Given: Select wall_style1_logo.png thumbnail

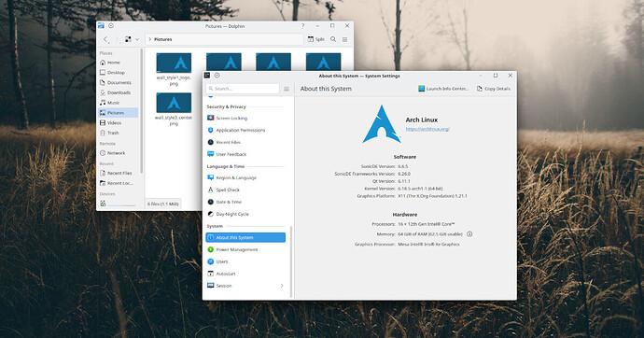Looking at the screenshot, I should coord(174,69).
